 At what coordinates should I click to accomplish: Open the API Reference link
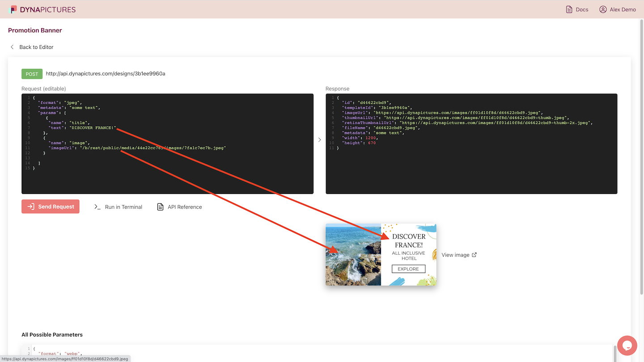pos(185,207)
